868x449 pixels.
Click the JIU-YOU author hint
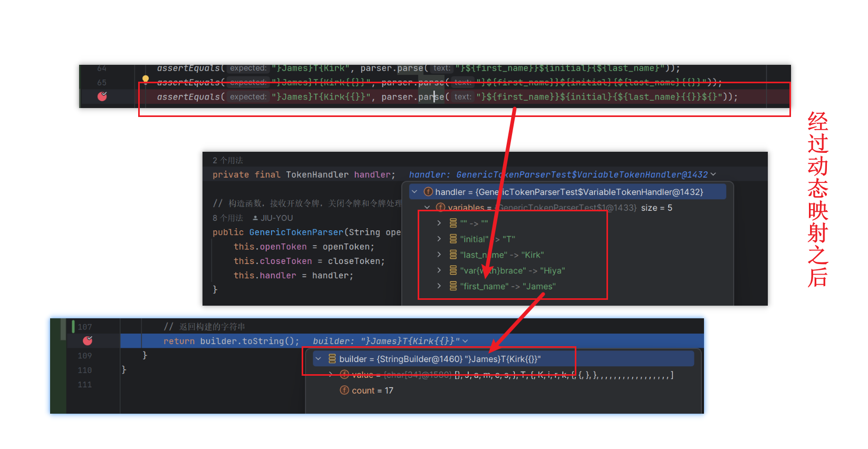tap(273, 218)
